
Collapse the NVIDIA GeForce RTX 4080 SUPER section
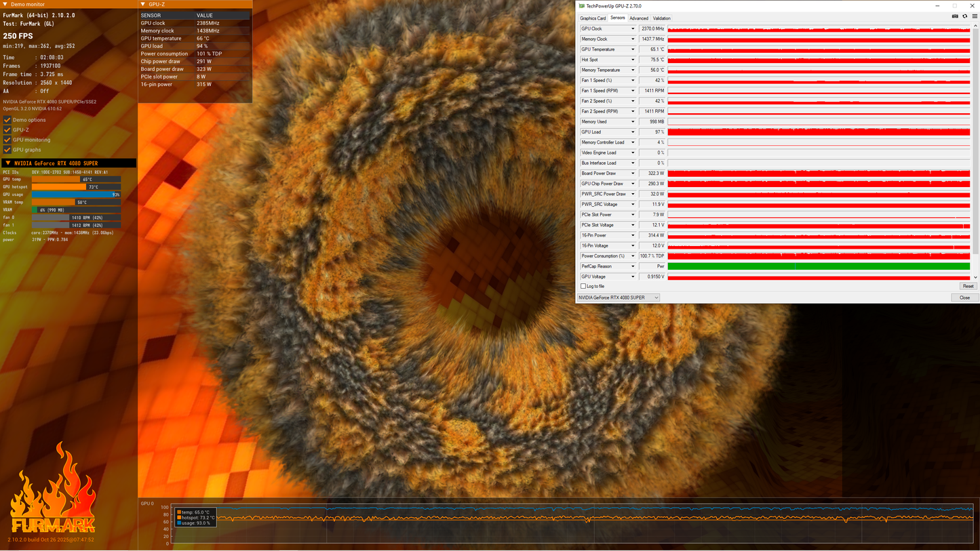8,163
